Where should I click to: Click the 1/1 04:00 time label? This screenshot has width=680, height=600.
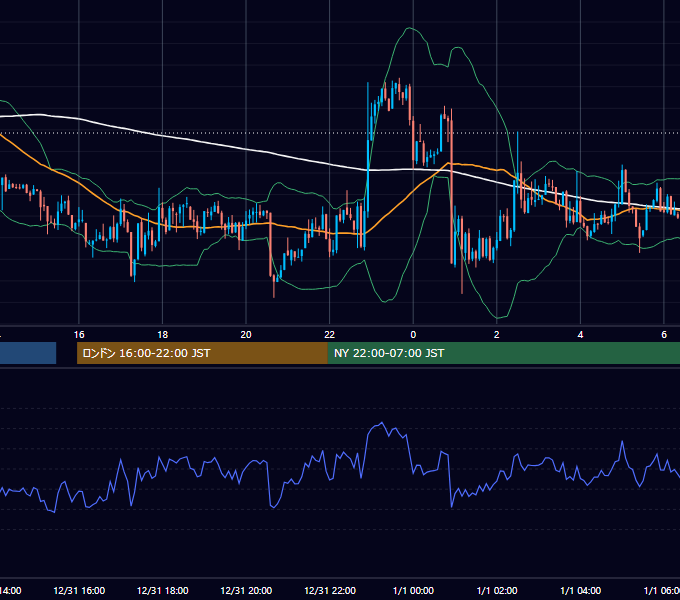click(581, 591)
